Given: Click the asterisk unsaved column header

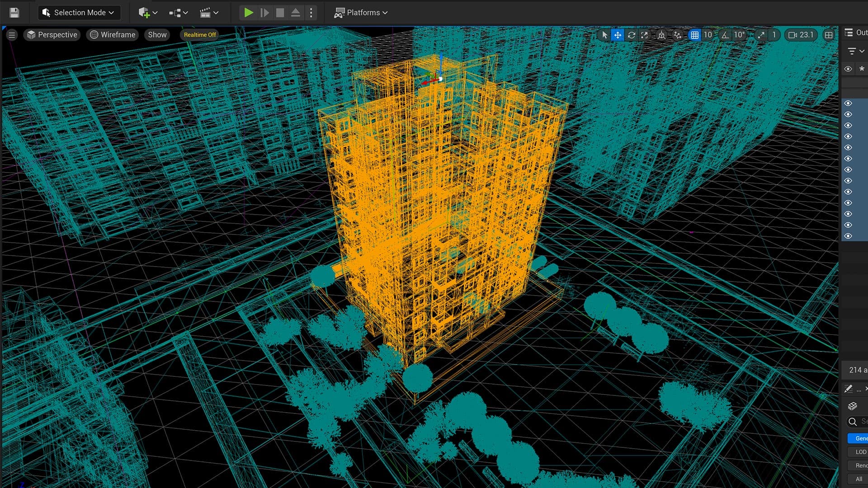Looking at the screenshot, I should [862, 69].
